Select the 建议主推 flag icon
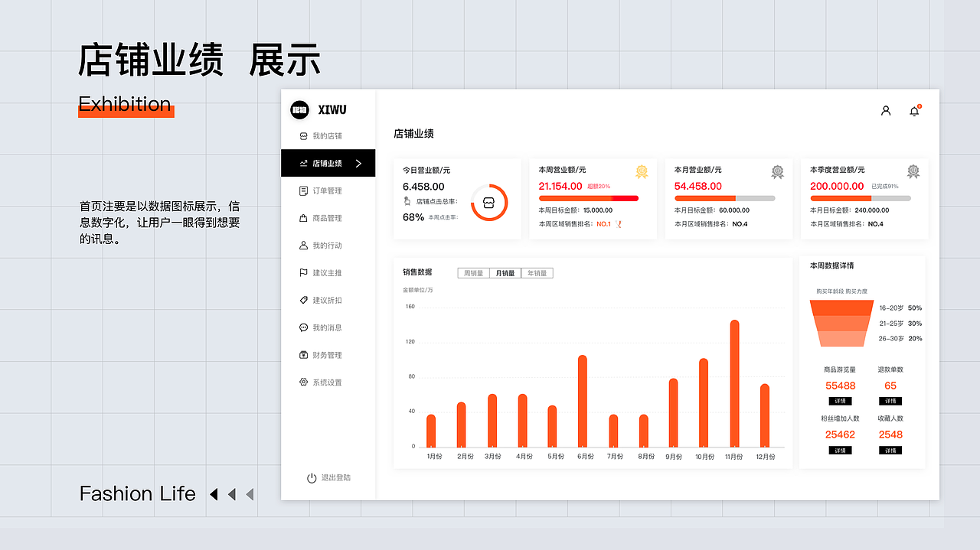The width and height of the screenshot is (980, 550). pos(305,272)
